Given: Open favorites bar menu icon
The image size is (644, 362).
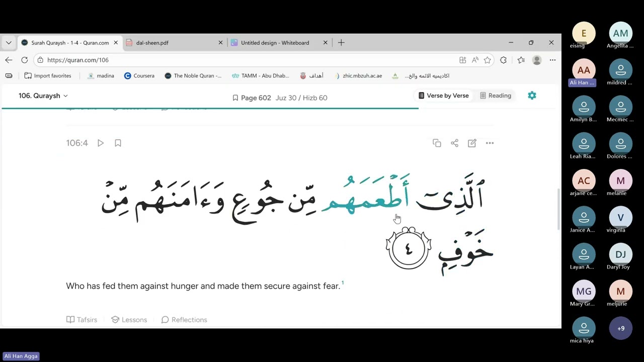Looking at the screenshot, I should pyautogui.click(x=9, y=76).
